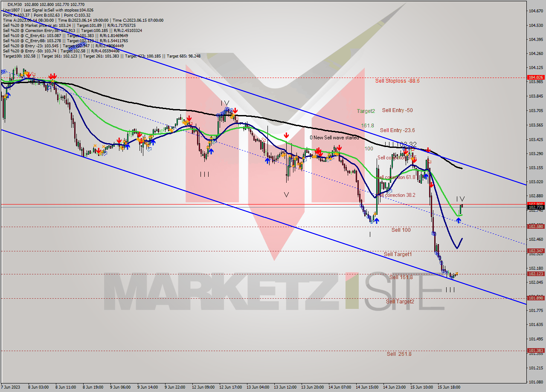This screenshot has height=392, width=546.
Task: Click the 'Sell 261.8' level label
Action: [x=399, y=354]
